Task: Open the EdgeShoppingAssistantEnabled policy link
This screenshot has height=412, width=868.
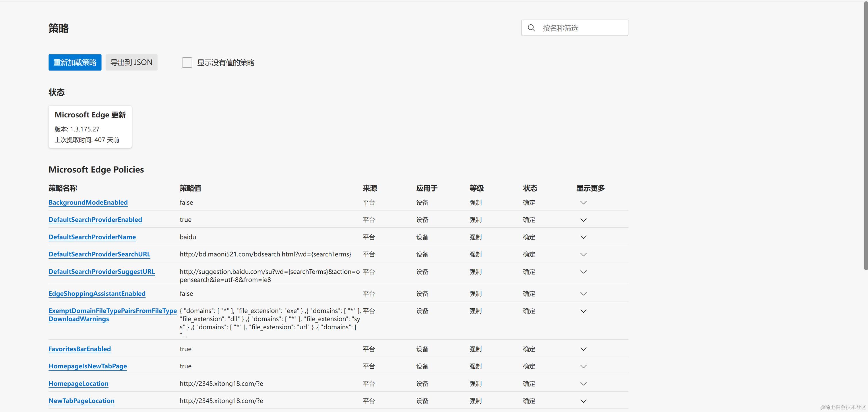Action: click(97, 294)
